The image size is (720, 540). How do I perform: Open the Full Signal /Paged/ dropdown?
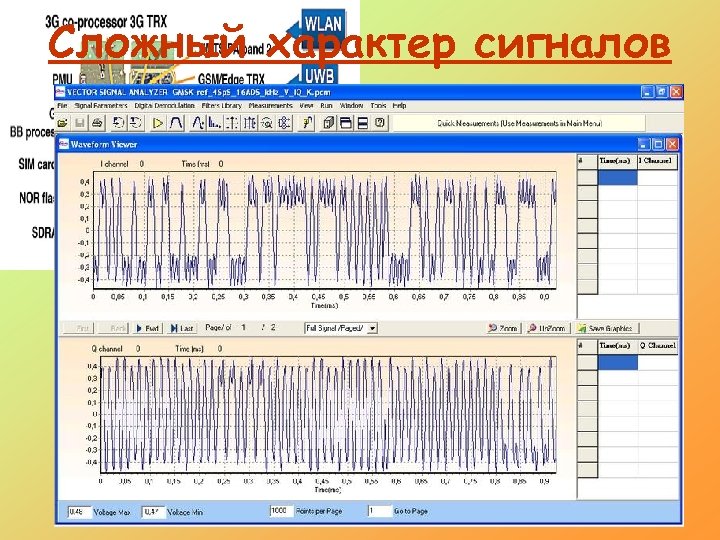[x=372, y=328]
